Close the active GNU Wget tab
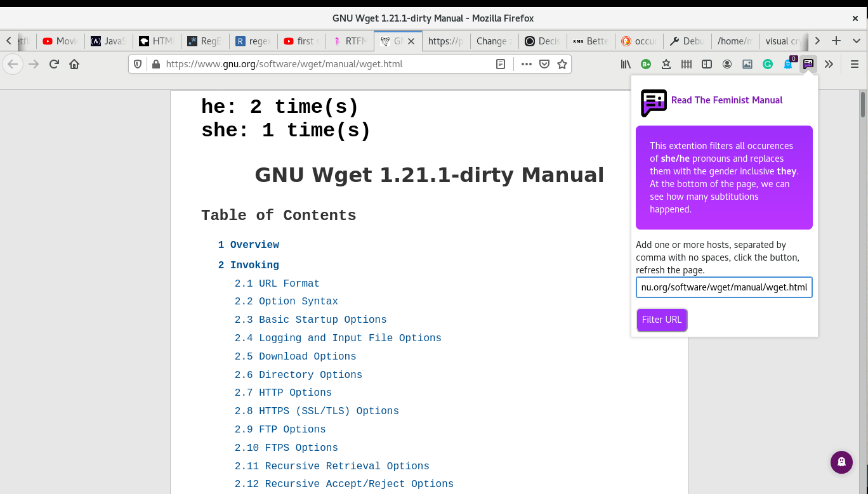Image resolution: width=868 pixels, height=494 pixels. tap(411, 41)
